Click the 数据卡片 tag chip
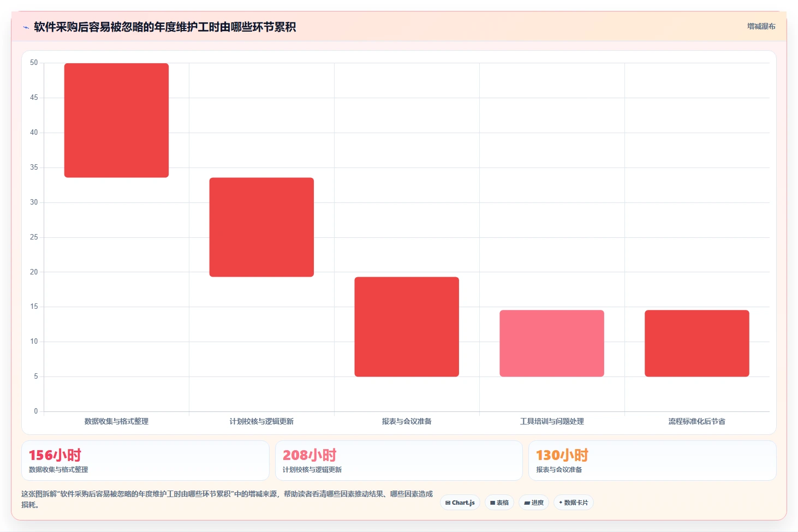798x532 pixels. (574, 503)
